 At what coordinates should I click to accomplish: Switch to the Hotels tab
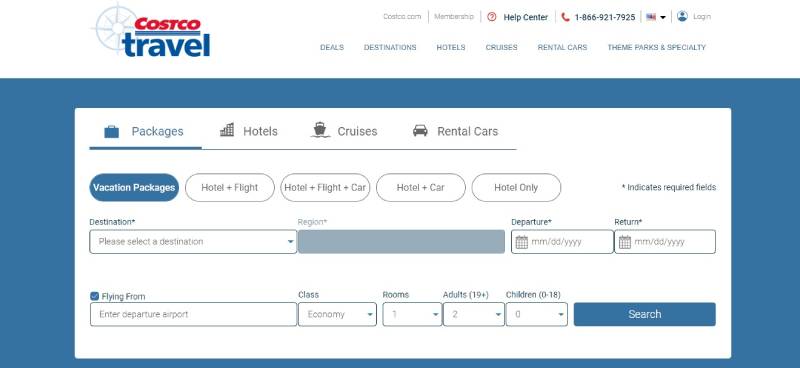coord(249,131)
